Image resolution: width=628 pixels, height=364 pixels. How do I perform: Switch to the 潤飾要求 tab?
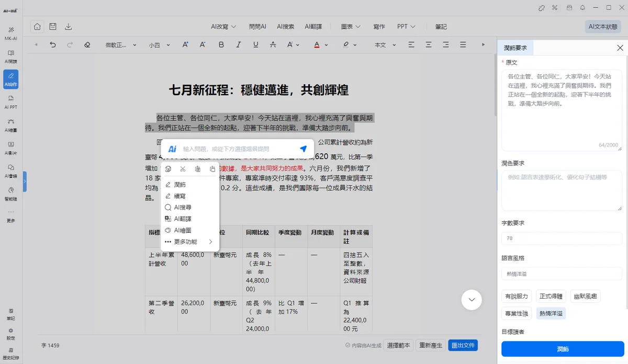tap(515, 48)
